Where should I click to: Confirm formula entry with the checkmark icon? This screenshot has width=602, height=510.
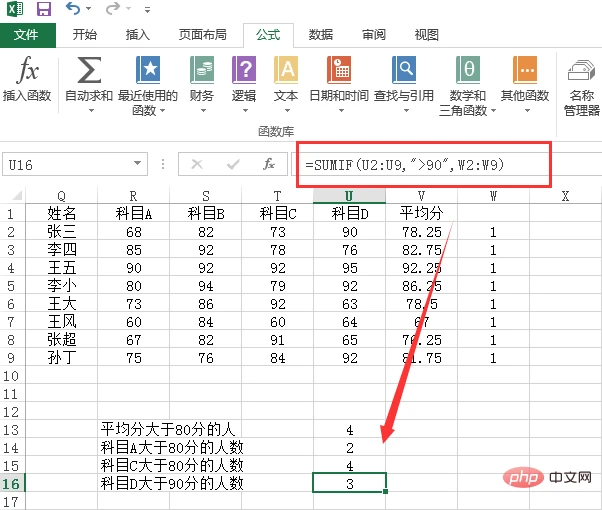[x=233, y=164]
